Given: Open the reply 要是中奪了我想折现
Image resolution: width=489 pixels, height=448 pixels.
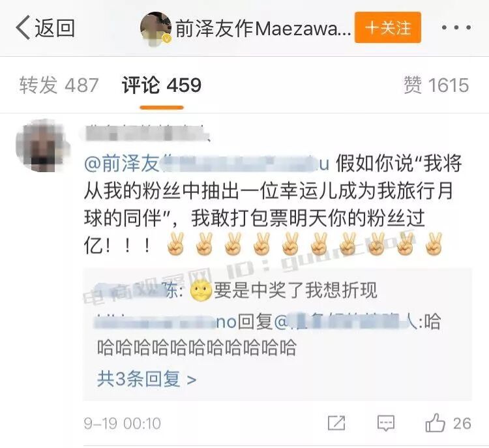Looking at the screenshot, I should pyautogui.click(x=295, y=290).
